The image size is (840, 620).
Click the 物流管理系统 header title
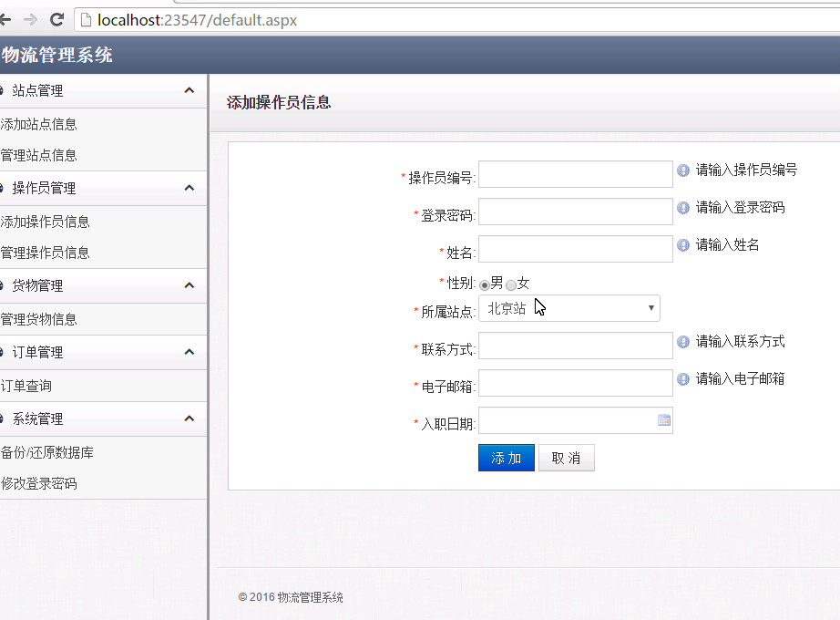tap(56, 55)
